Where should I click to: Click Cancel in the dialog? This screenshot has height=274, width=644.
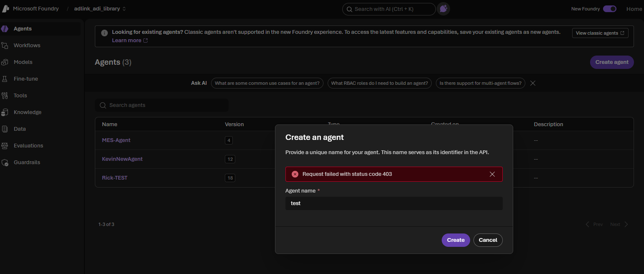(x=488, y=240)
